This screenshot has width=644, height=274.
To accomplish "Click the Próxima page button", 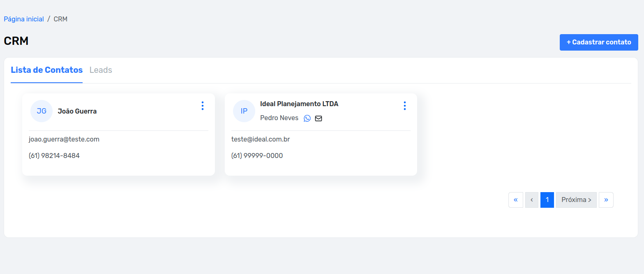I will (576, 200).
